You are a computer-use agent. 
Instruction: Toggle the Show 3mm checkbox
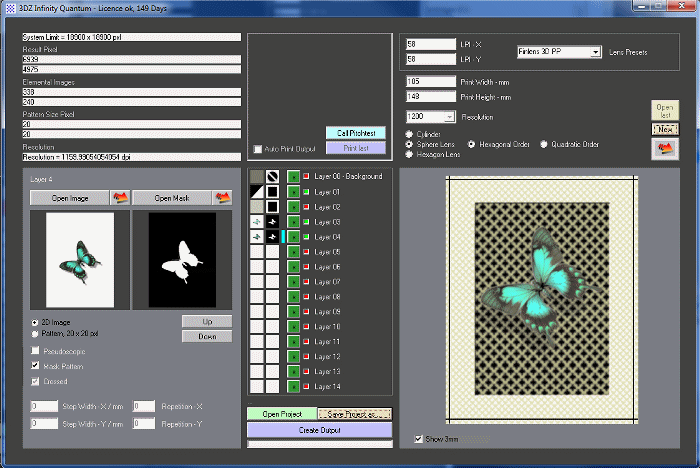[x=418, y=438]
